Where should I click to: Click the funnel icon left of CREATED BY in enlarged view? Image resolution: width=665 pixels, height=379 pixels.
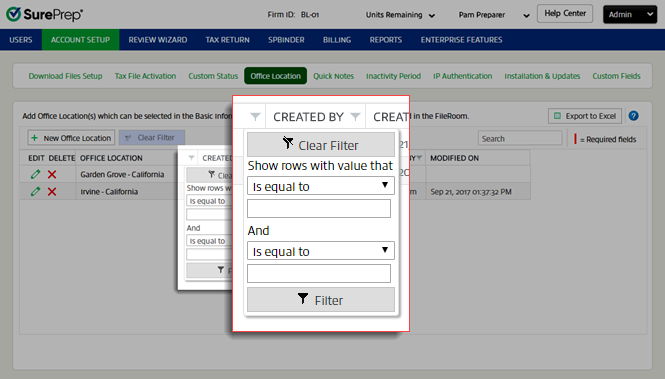255,116
